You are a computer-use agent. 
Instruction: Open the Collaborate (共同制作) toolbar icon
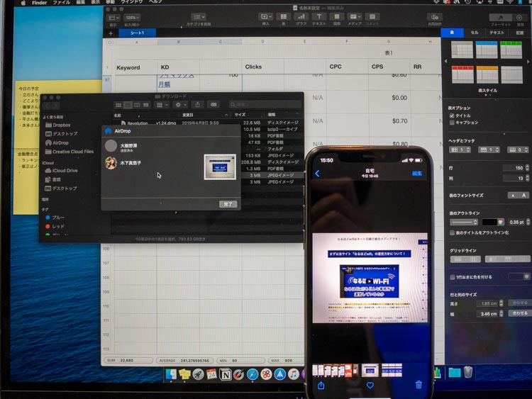tap(435, 17)
